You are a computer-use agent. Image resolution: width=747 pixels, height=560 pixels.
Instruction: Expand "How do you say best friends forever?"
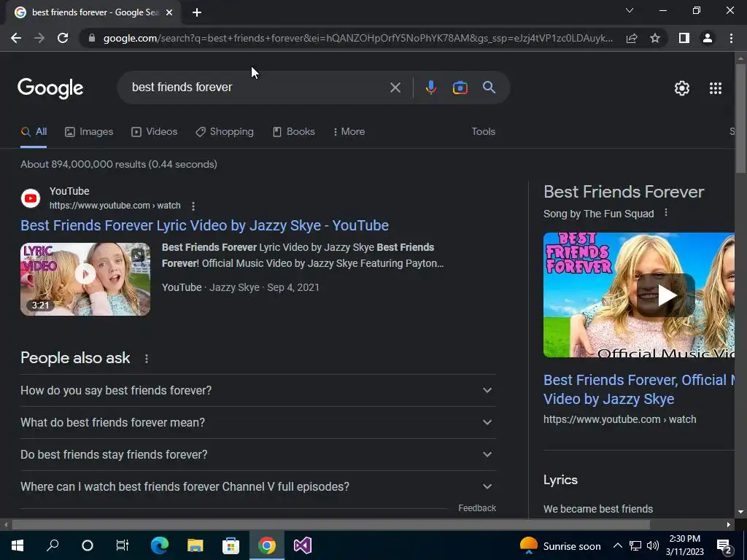(258, 391)
